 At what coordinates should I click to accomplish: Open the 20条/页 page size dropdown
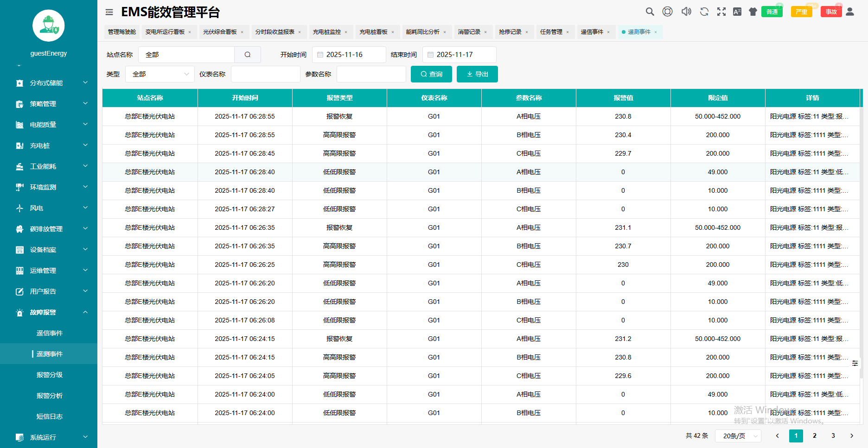[x=738, y=436]
